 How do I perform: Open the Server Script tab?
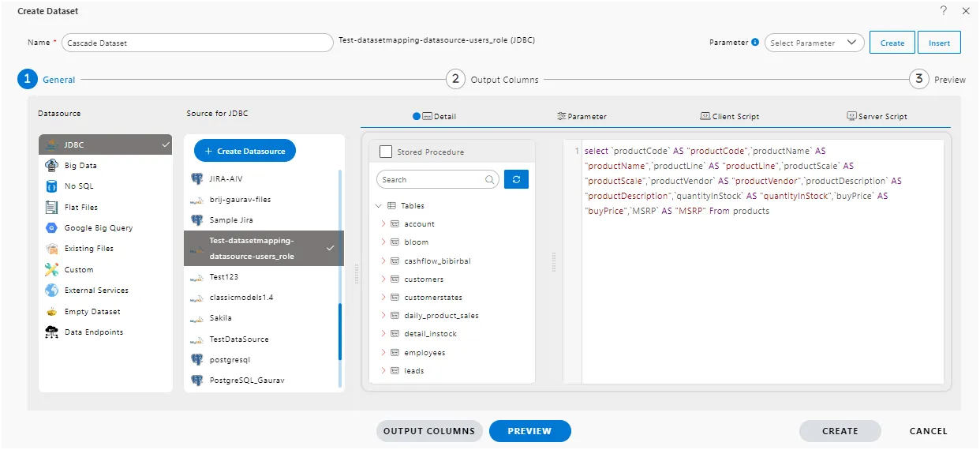pyautogui.click(x=877, y=116)
